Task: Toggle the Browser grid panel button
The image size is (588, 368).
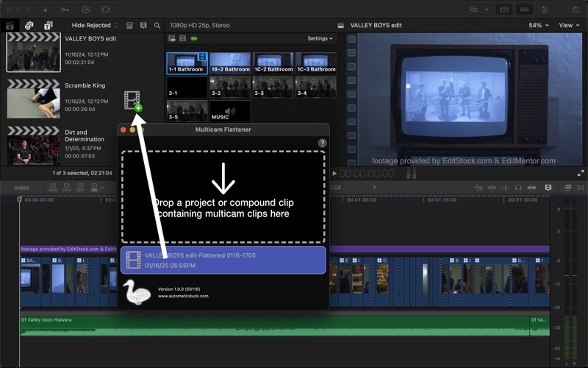Action: [x=504, y=10]
